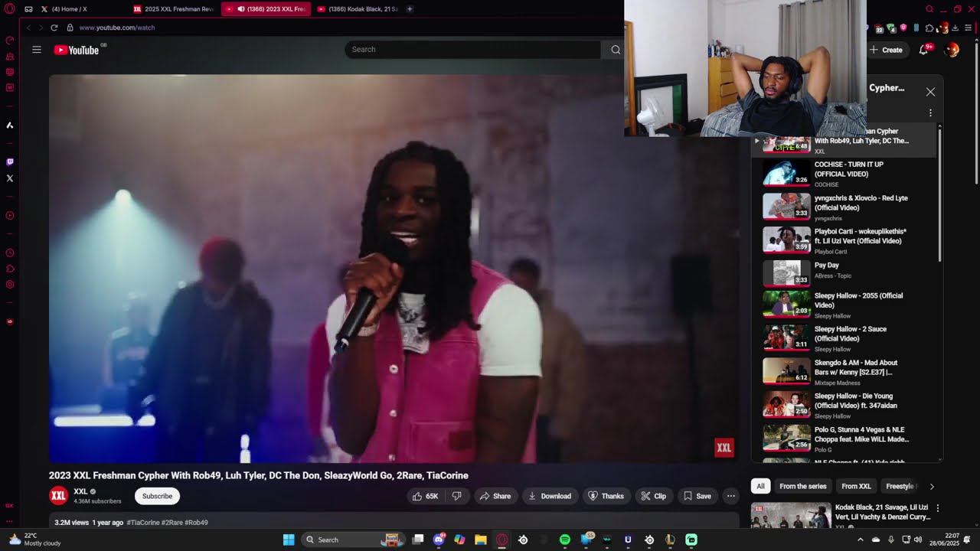Open File Explorer from the taskbar
980x551 pixels.
481,540
